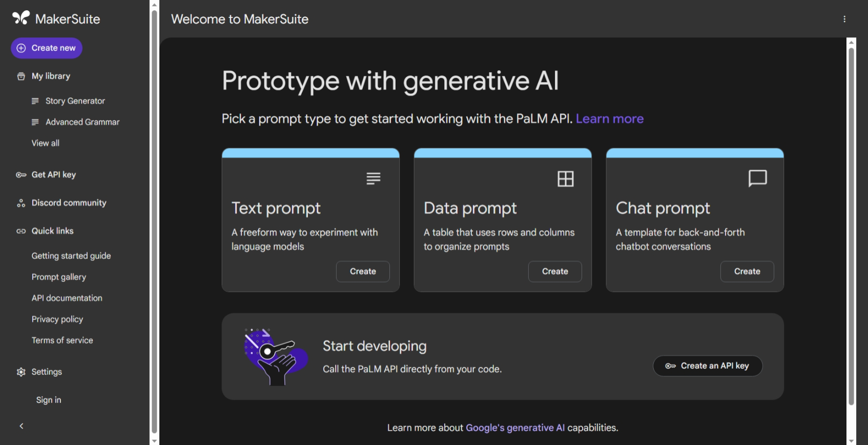Select Quick links in the sidebar
This screenshot has height=445, width=868.
coord(53,231)
